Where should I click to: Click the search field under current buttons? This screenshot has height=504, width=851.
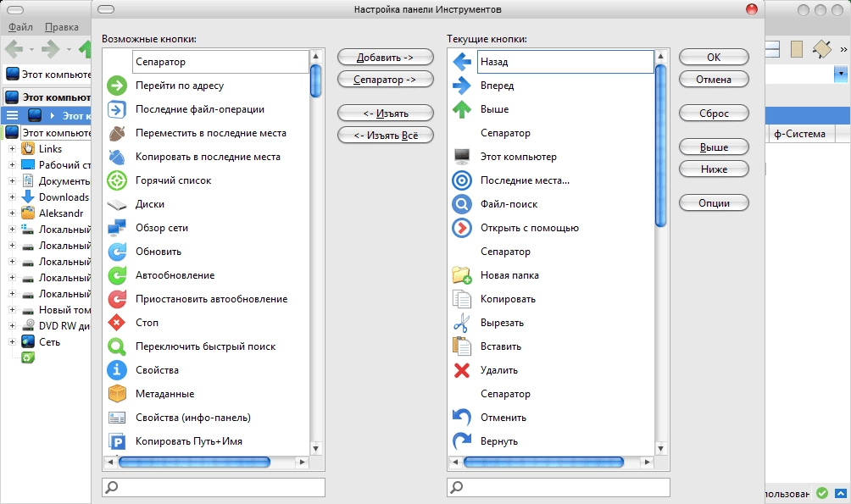coord(559,487)
